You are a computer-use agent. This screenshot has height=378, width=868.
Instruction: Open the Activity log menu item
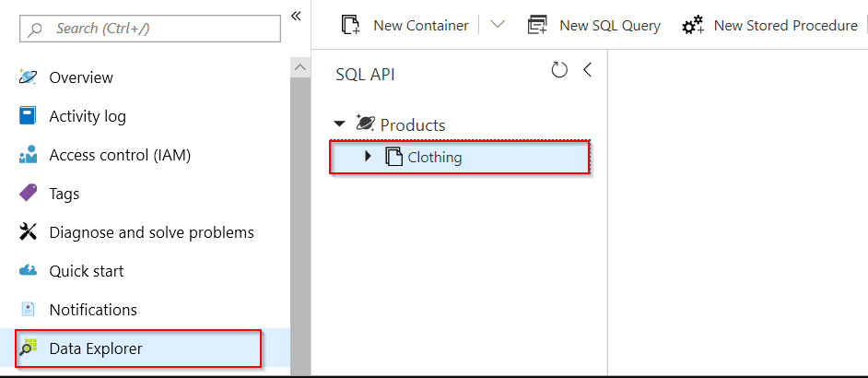88,116
